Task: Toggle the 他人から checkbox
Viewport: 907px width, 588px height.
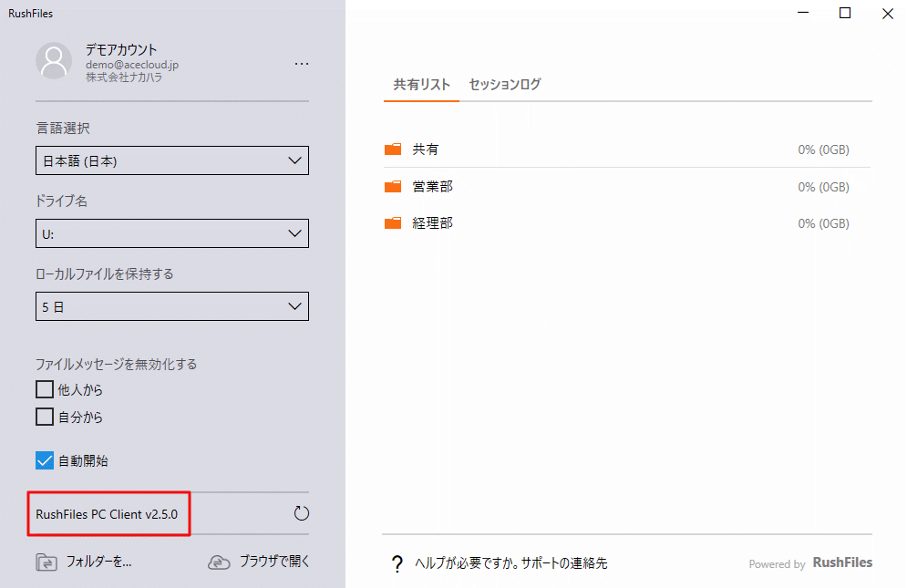Action: pos(45,389)
